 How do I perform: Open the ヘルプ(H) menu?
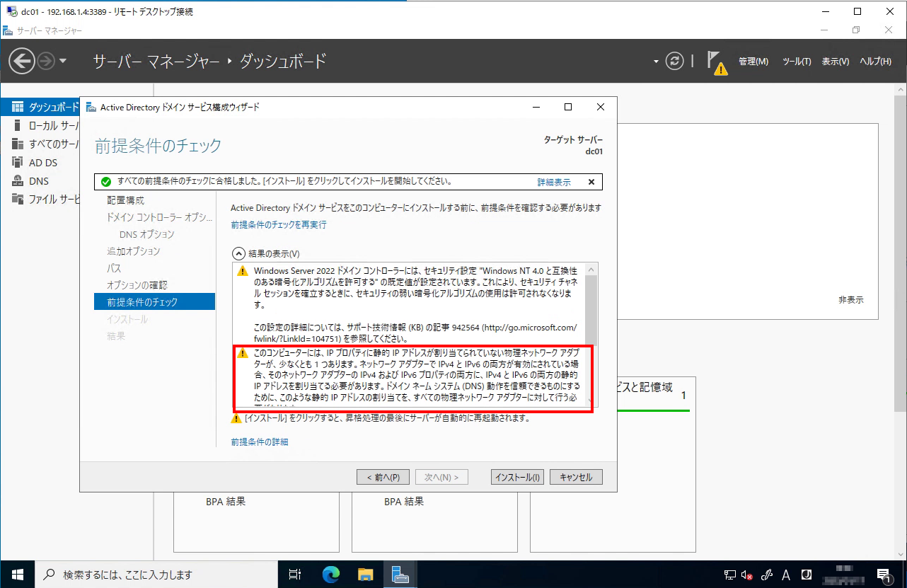(876, 62)
